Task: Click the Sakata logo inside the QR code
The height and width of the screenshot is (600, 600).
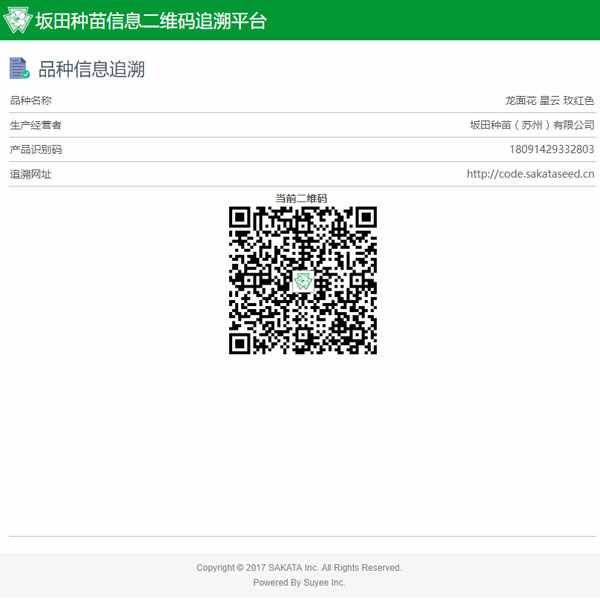Action: [303, 281]
